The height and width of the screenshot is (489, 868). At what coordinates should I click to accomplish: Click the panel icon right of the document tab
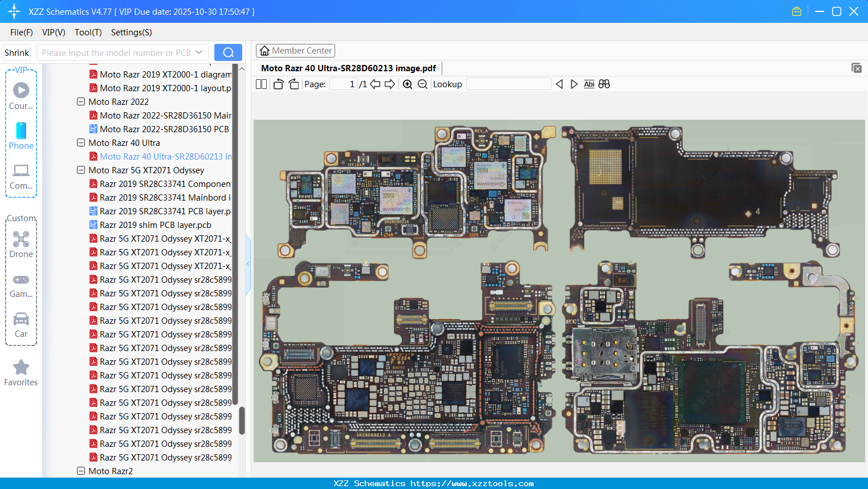coord(857,68)
